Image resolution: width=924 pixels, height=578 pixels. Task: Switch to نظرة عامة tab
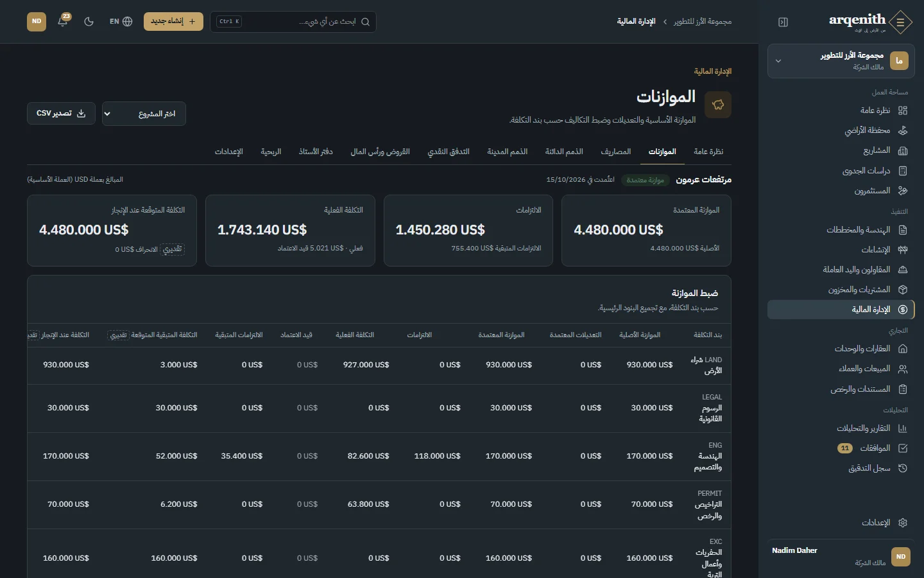tap(708, 152)
